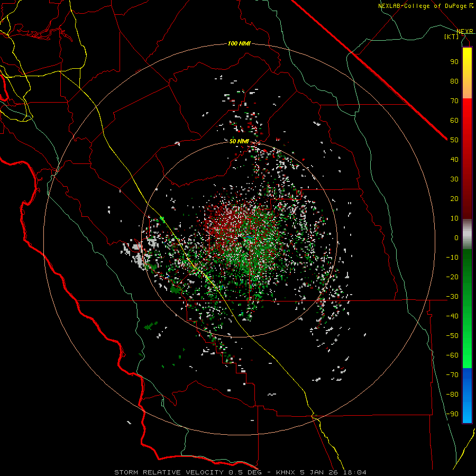Screen dimensions: 476x476
Task: Click the 60 value on velocity scale
Action: coord(454,121)
